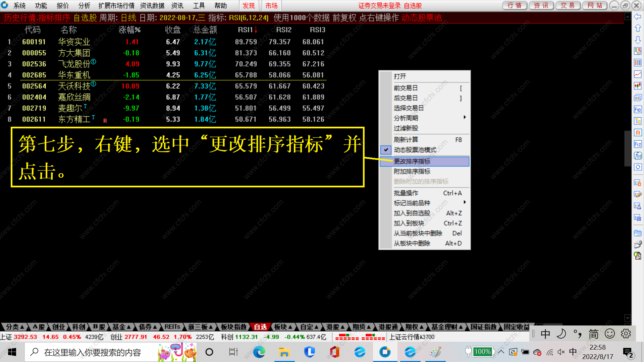Click the folder icon in right sidebar
This screenshot has height=362, width=644.
(x=638, y=233)
